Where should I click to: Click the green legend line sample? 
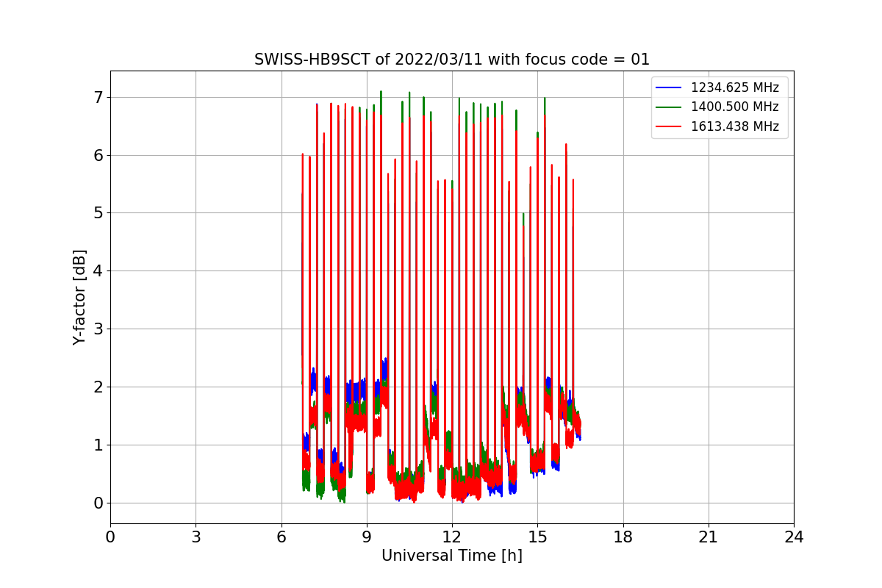click(669, 107)
